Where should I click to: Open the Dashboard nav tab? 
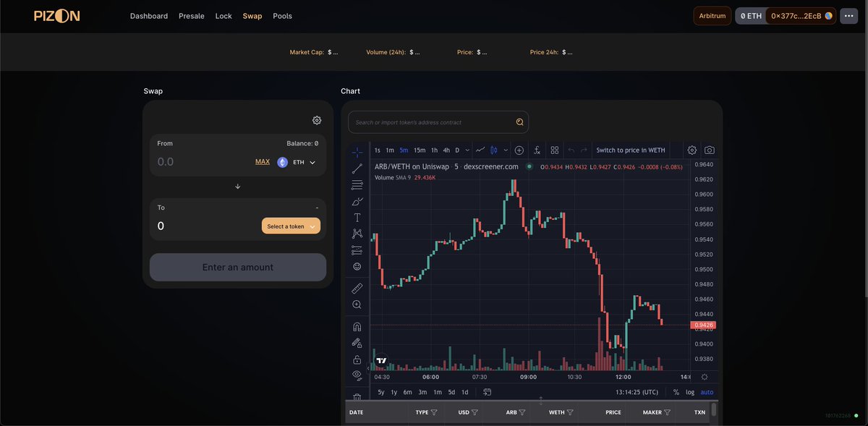coord(149,16)
